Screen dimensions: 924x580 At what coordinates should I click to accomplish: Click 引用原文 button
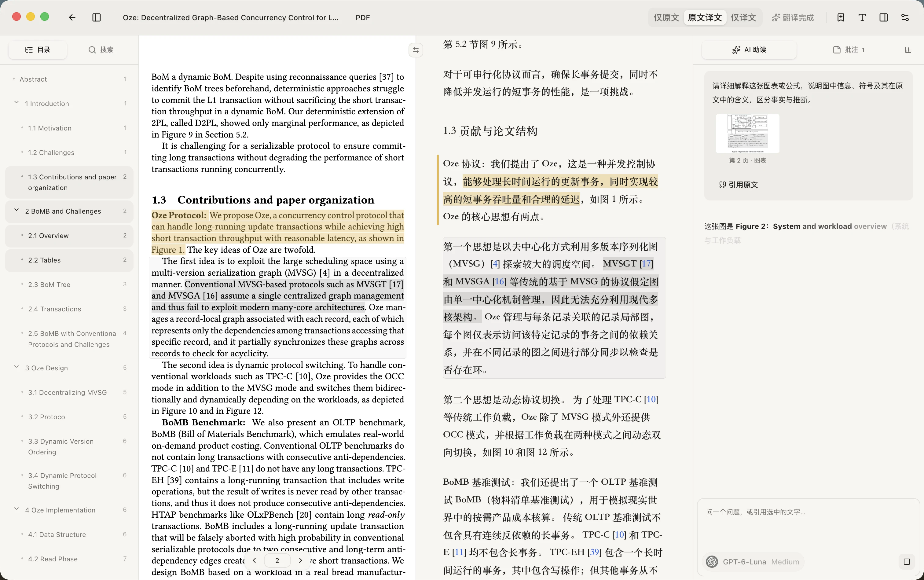(x=739, y=185)
